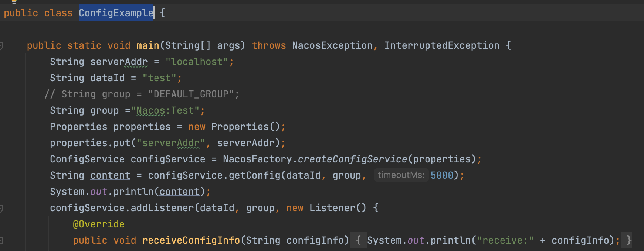Click the dataId variable in its declaration

tap(108, 78)
